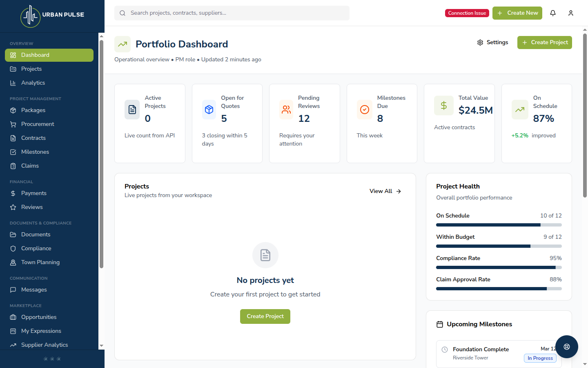Screen dimensions: 588x368
Task: Open Analytics in the sidebar
Action: pyautogui.click(x=49, y=83)
